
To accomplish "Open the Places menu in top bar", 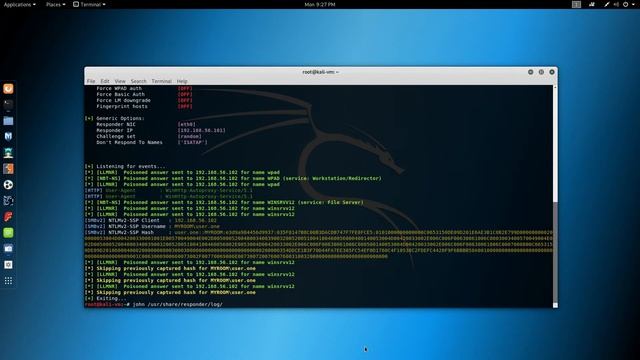I will [56, 4].
